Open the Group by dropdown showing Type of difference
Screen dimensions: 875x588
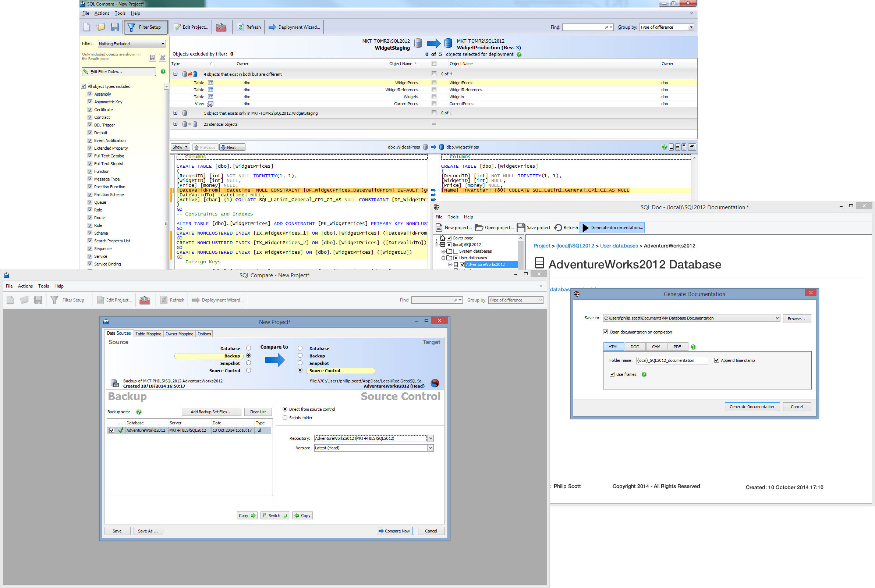[x=690, y=27]
